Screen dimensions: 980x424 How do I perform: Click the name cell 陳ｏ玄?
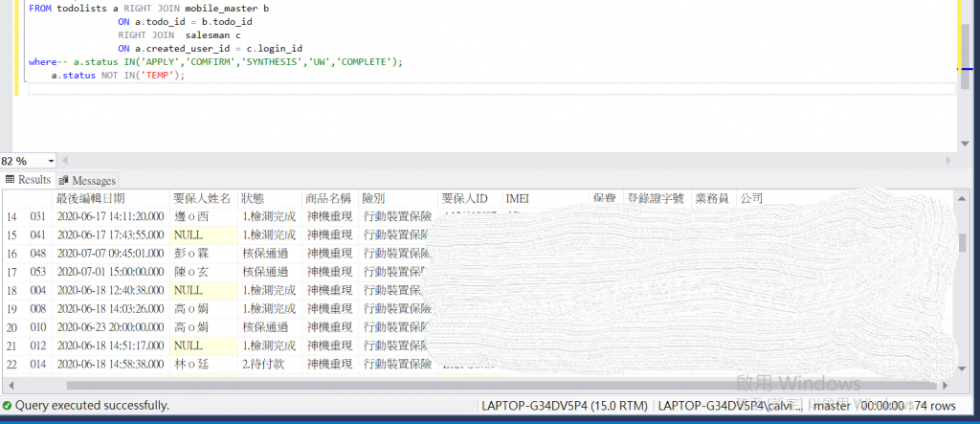204,272
